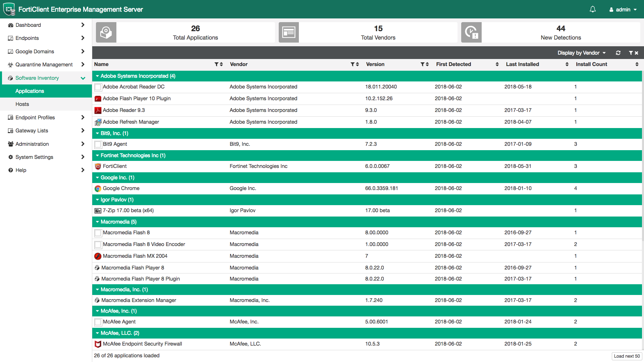Click the notification bell icon
The height and width of the screenshot is (362, 644).
tap(592, 9)
